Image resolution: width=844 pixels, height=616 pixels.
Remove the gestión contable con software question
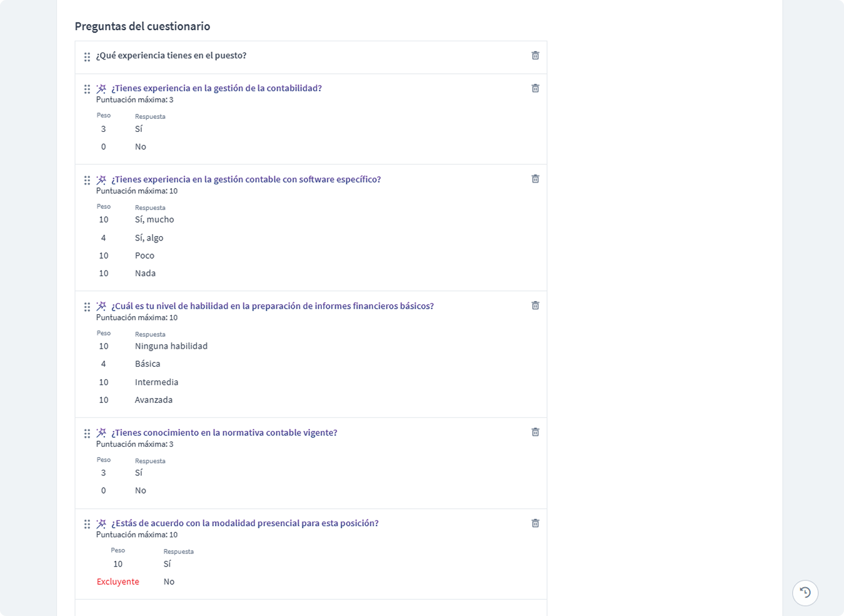pos(535,179)
